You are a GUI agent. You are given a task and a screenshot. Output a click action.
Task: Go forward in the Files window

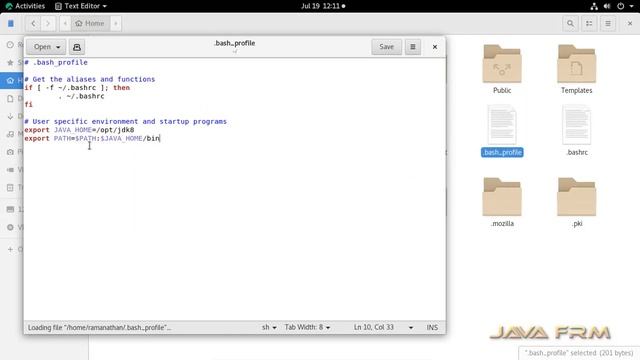click(48, 23)
